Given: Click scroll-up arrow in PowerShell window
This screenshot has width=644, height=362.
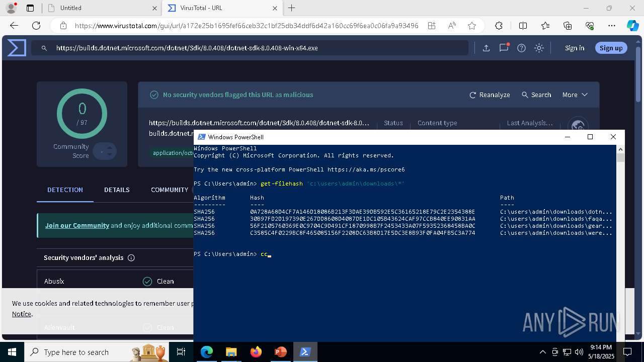Looking at the screenshot, I should (621, 149).
